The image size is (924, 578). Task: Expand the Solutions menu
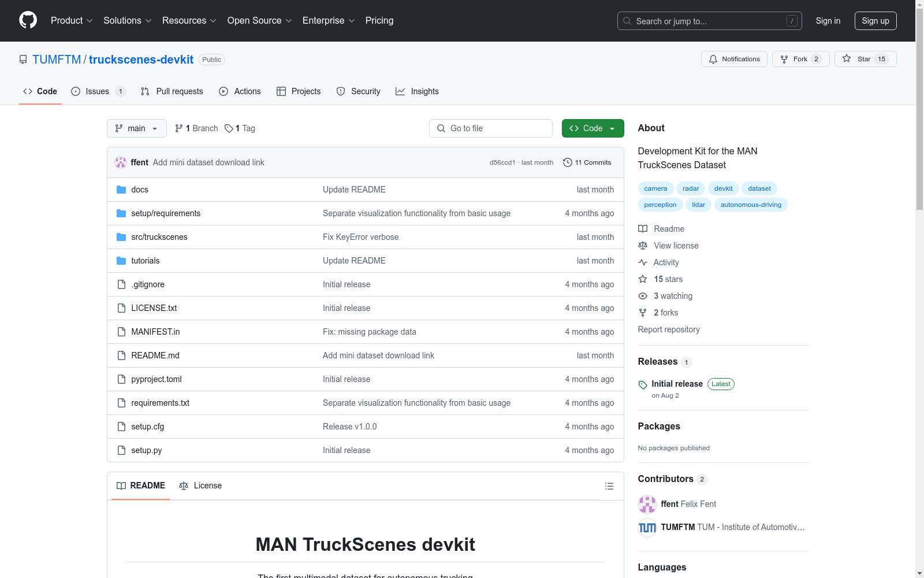[127, 20]
